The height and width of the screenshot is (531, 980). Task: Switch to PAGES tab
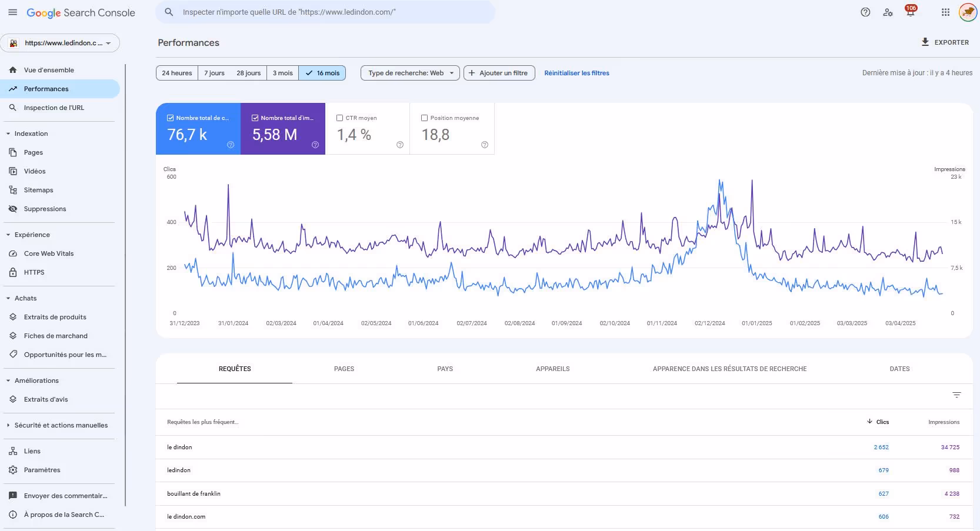click(344, 369)
